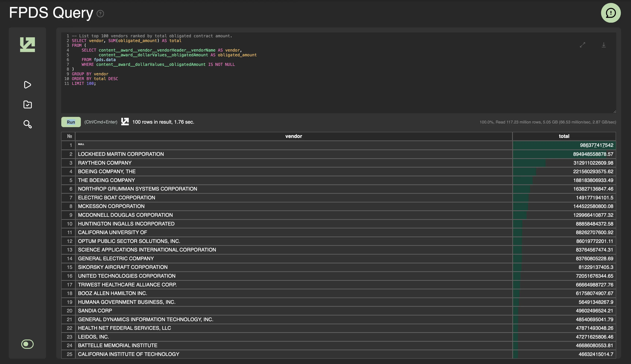Select GENERAL DYNAMICS INFORMATION TECHNOLOGY, INC. cell

coord(294,319)
